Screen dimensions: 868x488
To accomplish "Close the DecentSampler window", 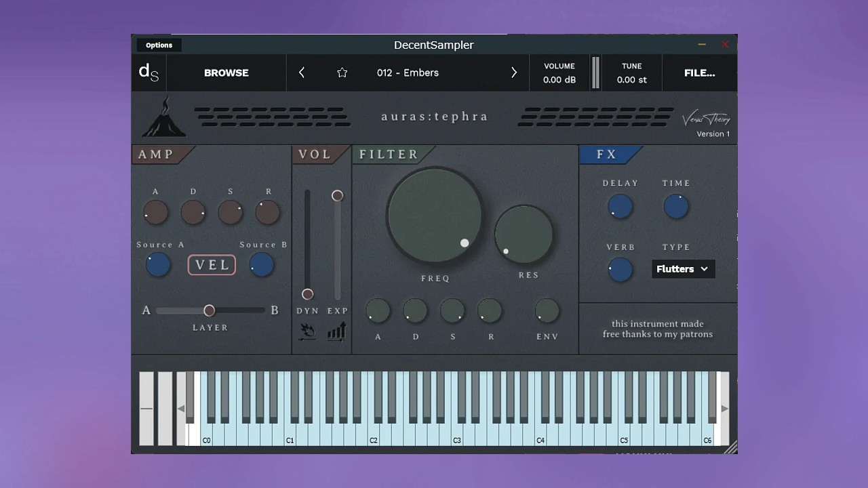I will (x=725, y=45).
